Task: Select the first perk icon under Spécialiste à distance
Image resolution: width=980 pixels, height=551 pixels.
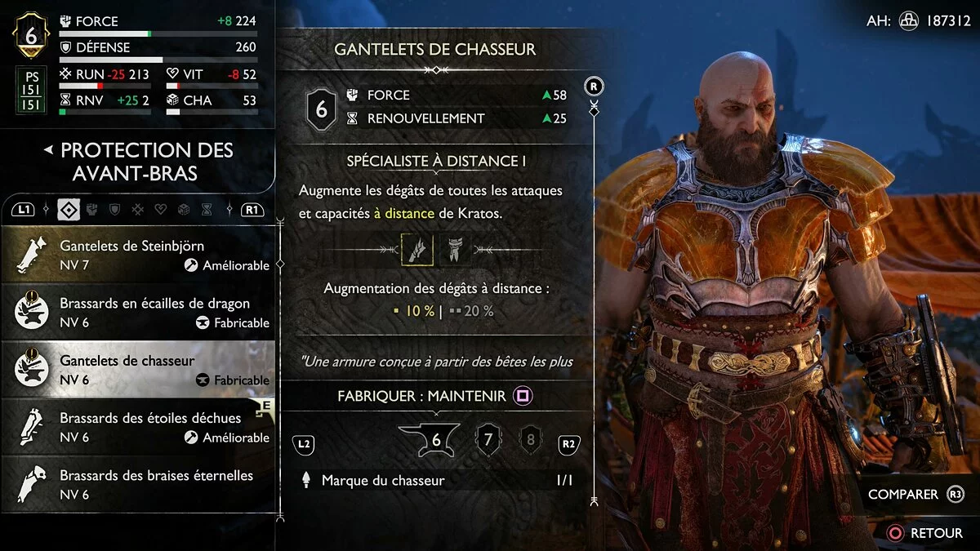Action: pyautogui.click(x=416, y=249)
